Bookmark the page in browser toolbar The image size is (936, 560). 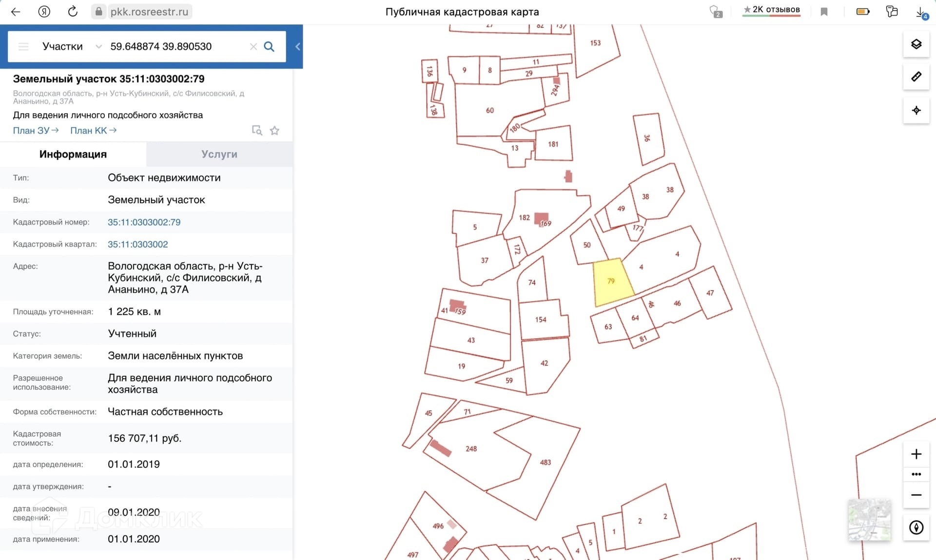[824, 12]
